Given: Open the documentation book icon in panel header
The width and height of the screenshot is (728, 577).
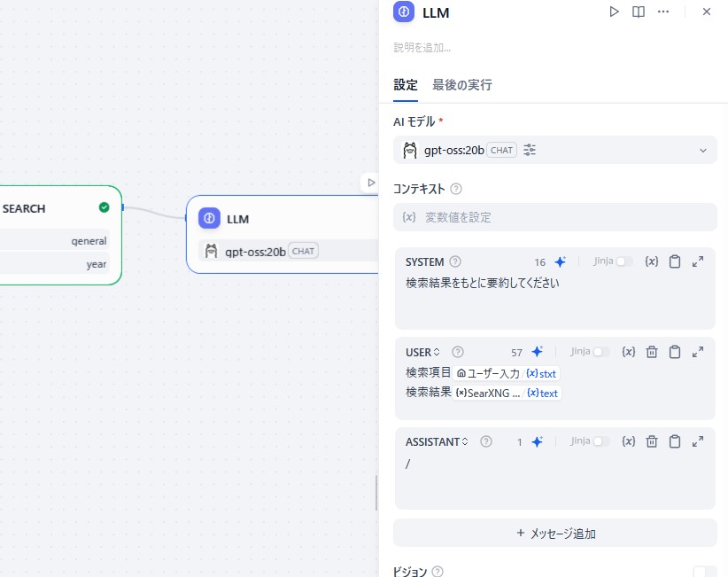Looking at the screenshot, I should click(639, 12).
